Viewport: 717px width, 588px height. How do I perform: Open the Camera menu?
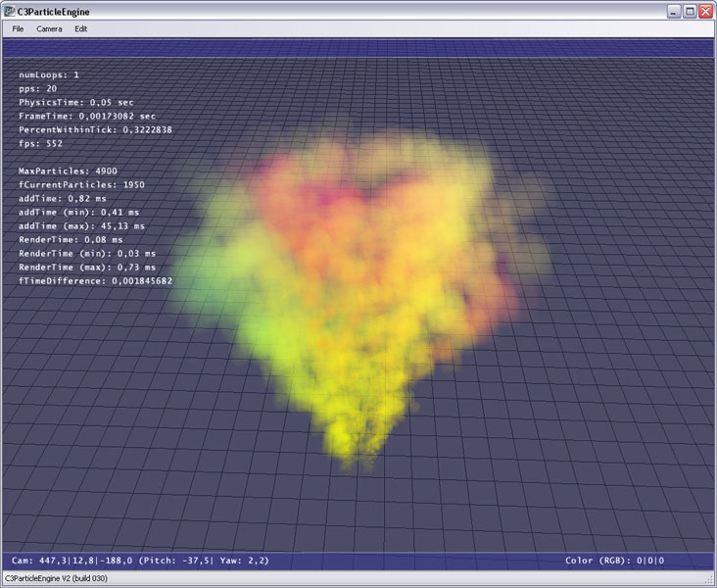pos(49,28)
